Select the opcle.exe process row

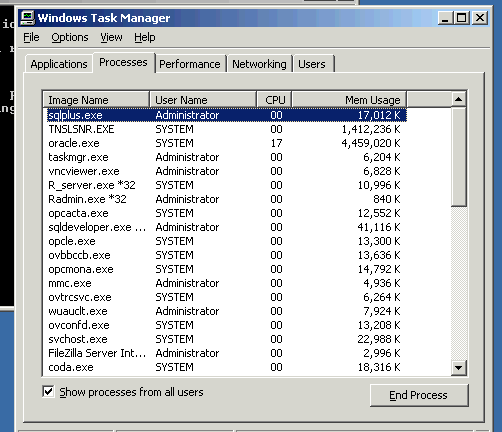click(227, 241)
